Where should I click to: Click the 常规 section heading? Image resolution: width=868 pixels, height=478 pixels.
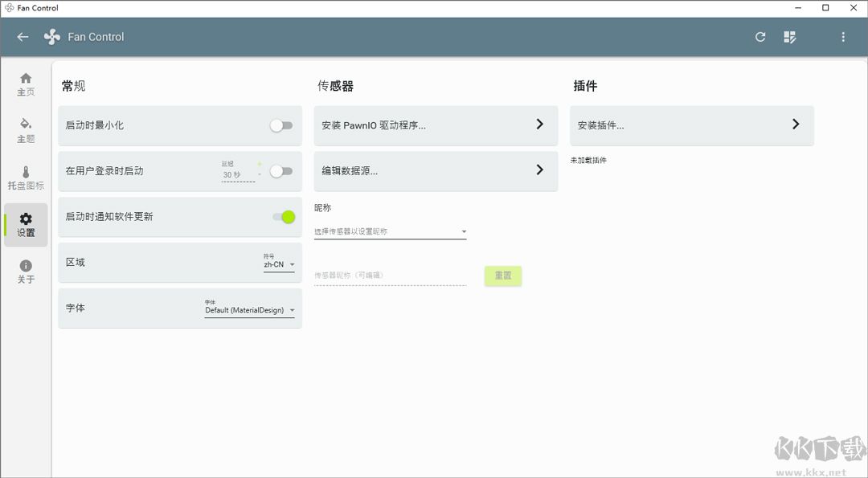[x=74, y=86]
